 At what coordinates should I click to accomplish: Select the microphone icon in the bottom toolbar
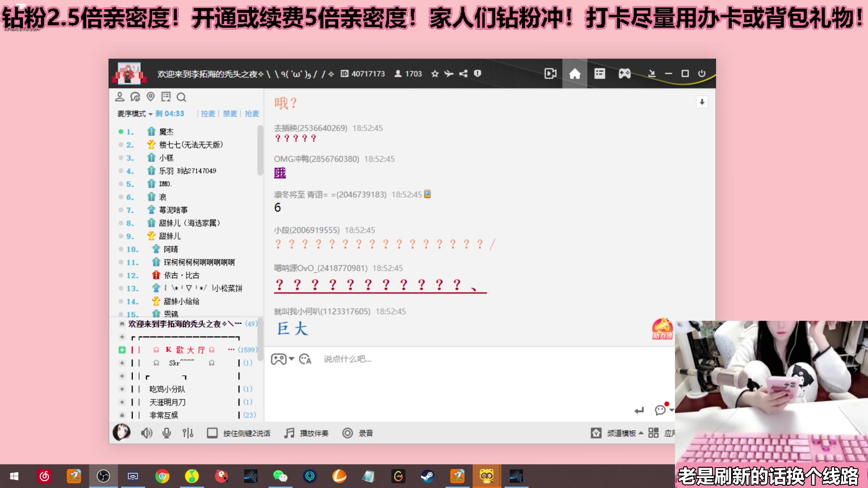(x=166, y=432)
